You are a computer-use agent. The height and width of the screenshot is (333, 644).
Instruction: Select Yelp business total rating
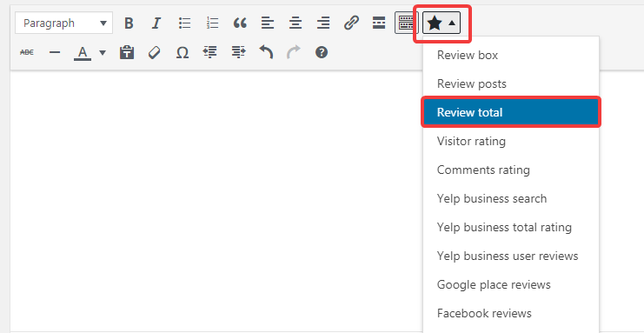[511, 227]
